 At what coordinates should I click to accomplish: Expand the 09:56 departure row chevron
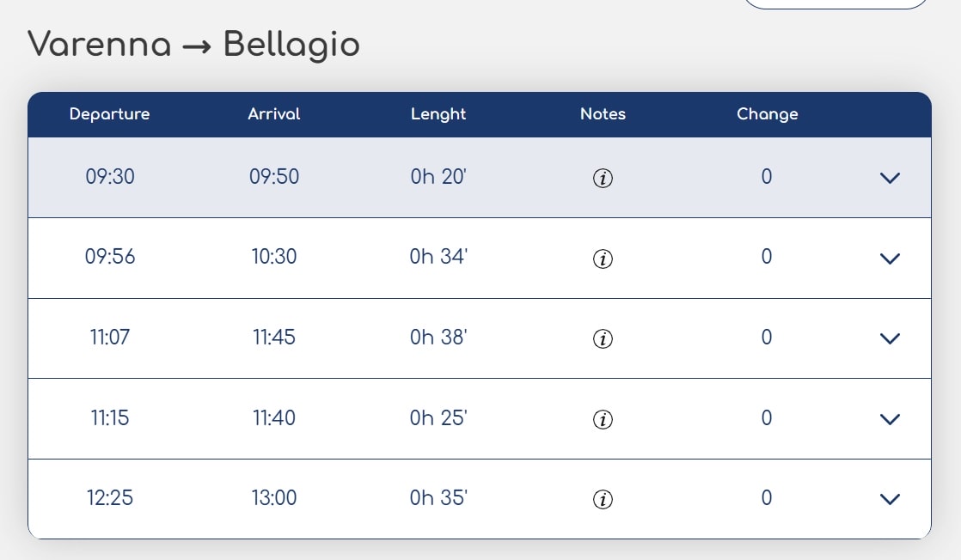pyautogui.click(x=890, y=259)
